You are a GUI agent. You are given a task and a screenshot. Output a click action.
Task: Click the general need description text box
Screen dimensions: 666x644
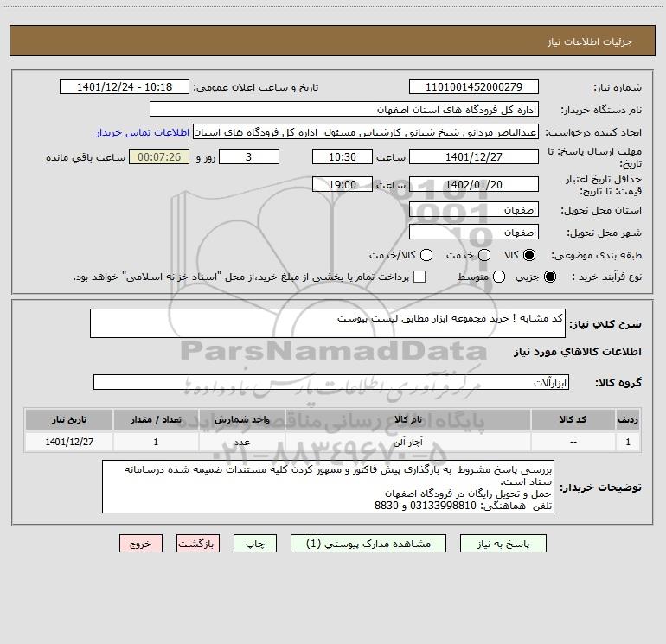click(328, 323)
